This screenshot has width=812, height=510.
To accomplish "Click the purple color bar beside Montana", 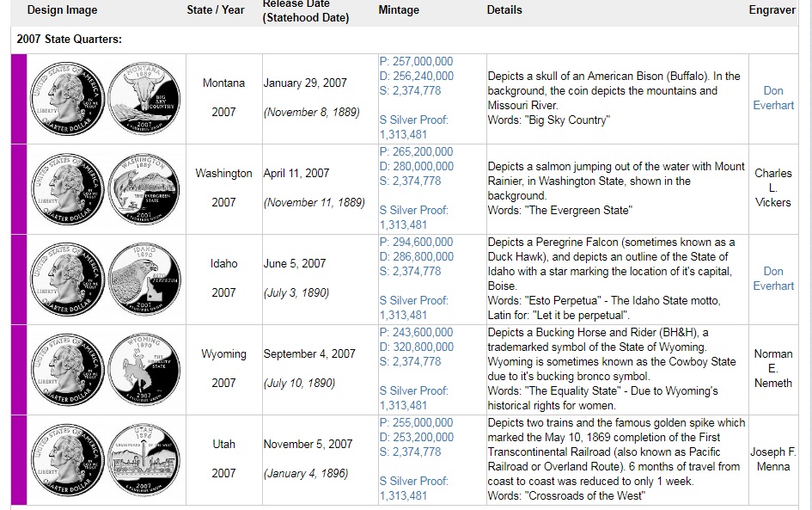I will pos(19,99).
